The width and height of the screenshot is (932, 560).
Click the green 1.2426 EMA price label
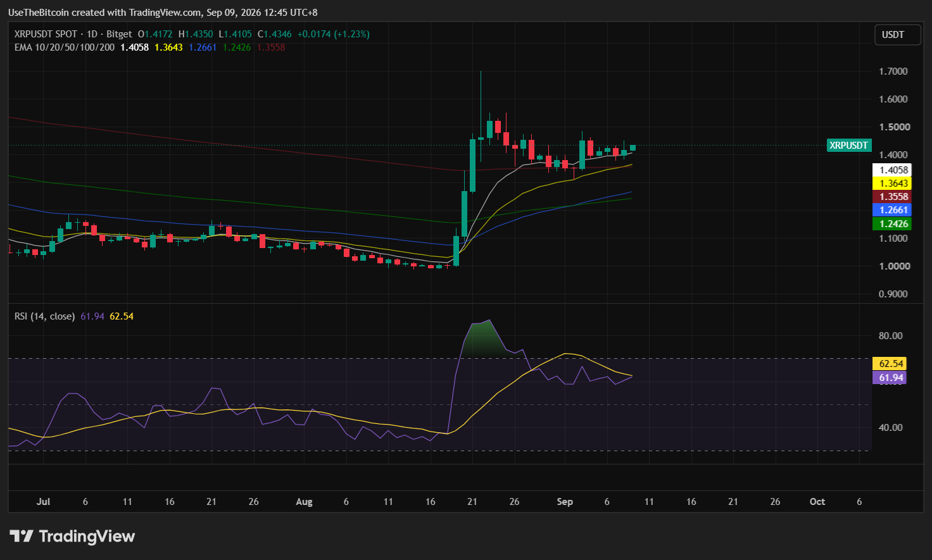(x=891, y=224)
